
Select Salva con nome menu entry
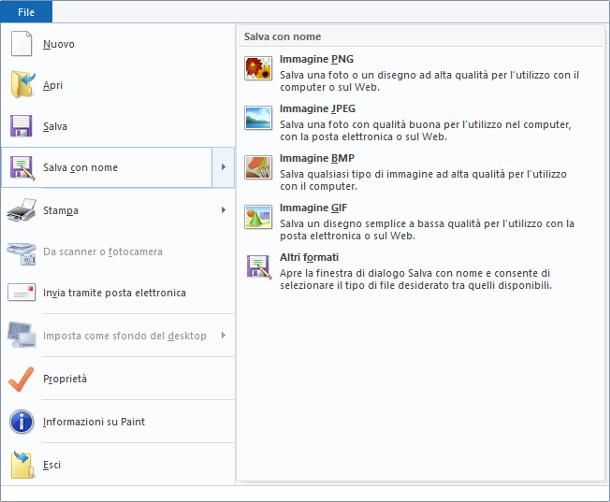point(107,167)
